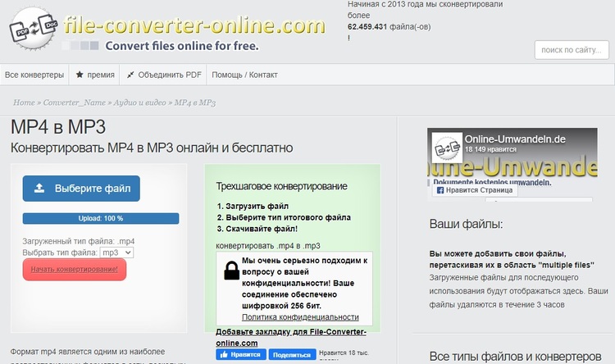Open Аудио и видео breadcrumb link
This screenshot has height=364, width=615.
[139, 102]
